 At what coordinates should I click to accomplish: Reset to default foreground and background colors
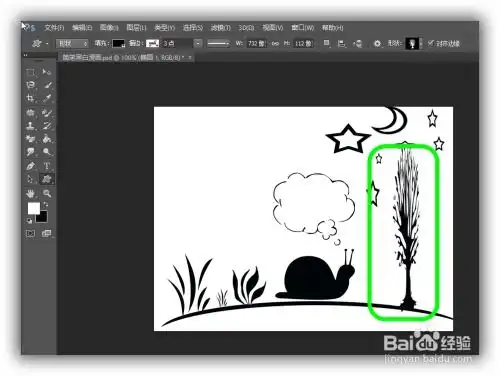tap(29, 221)
